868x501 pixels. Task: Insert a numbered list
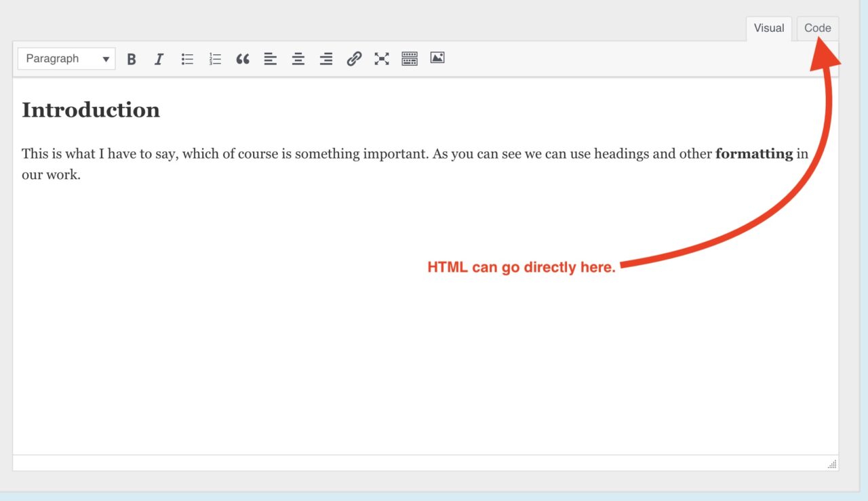coord(215,59)
